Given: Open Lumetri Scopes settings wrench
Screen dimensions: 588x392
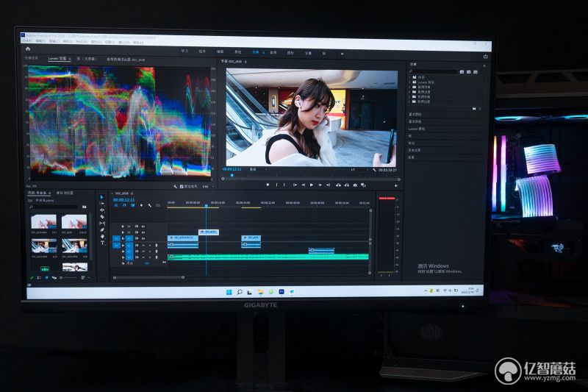Looking at the screenshot, I should [x=175, y=186].
